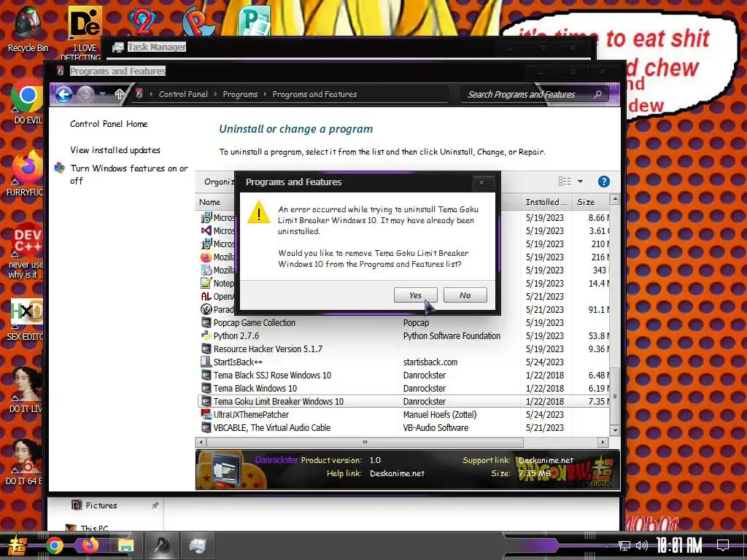Open the view options dropdown arrow

580,182
